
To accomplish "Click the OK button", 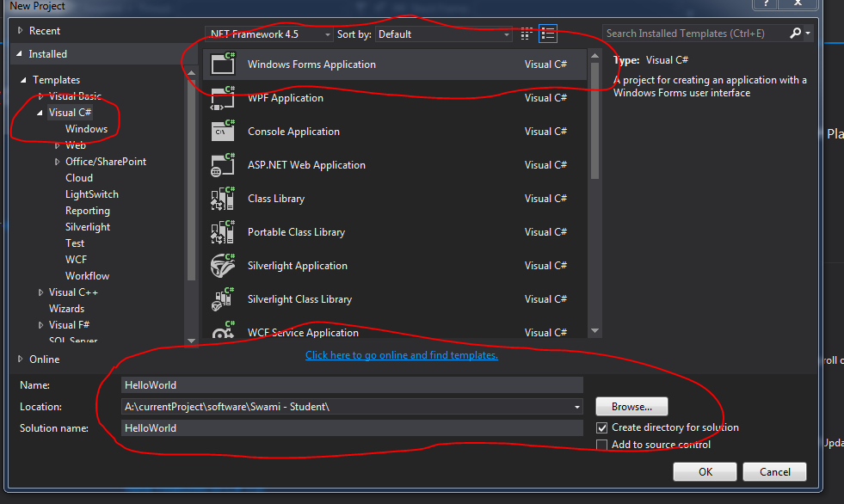I will click(x=705, y=471).
